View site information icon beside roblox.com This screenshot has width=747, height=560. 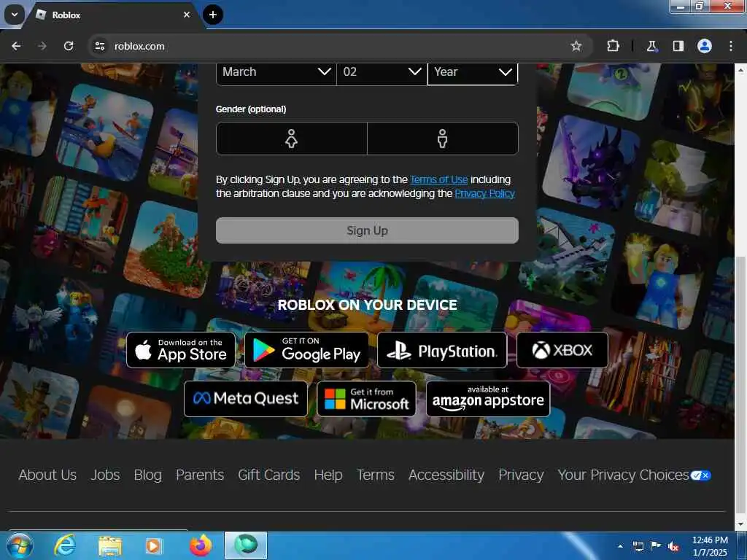click(99, 46)
